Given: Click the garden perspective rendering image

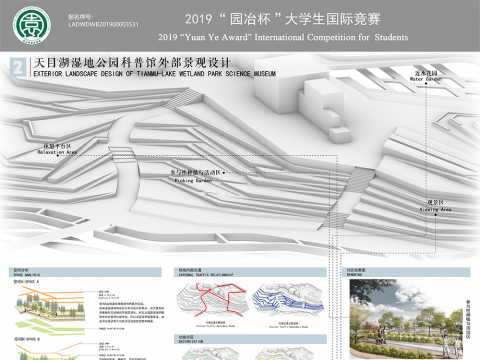Looking at the screenshot, I should 406,319.
